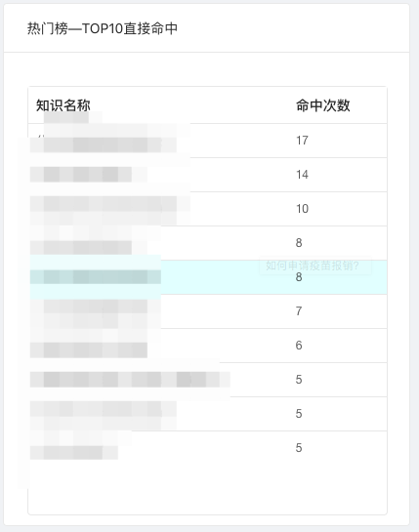Select the hit count cell showing 14
Image resolution: width=419 pixels, height=532 pixels.
pos(302,175)
